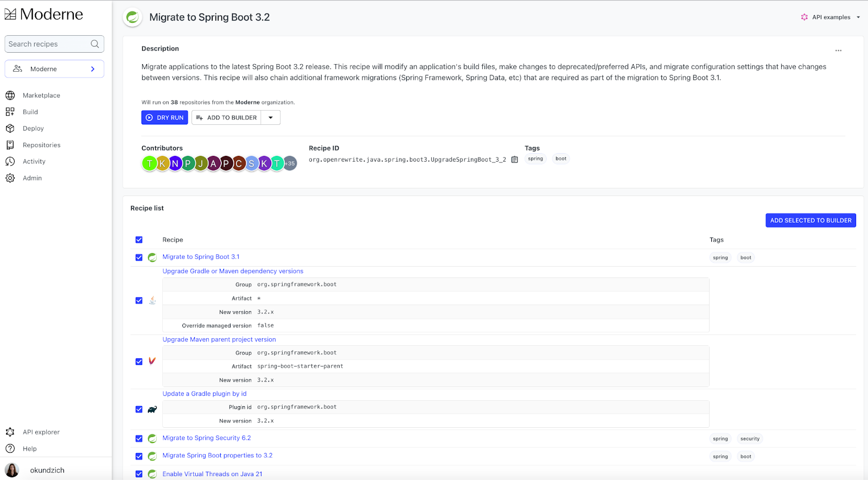Click Gradle elephant icon for plugin update

point(152,409)
